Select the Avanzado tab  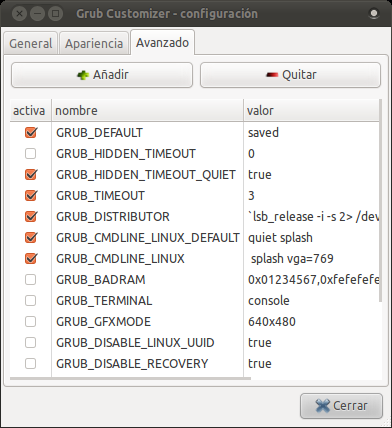(162, 43)
